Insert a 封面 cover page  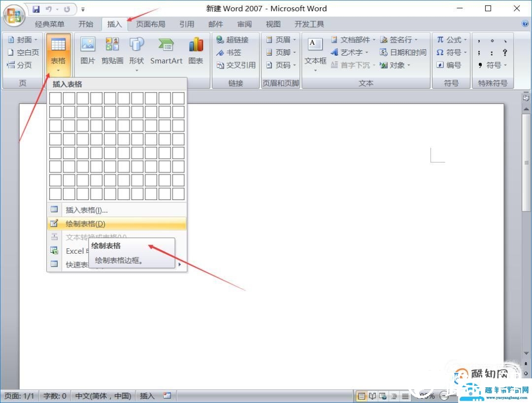tap(22, 40)
